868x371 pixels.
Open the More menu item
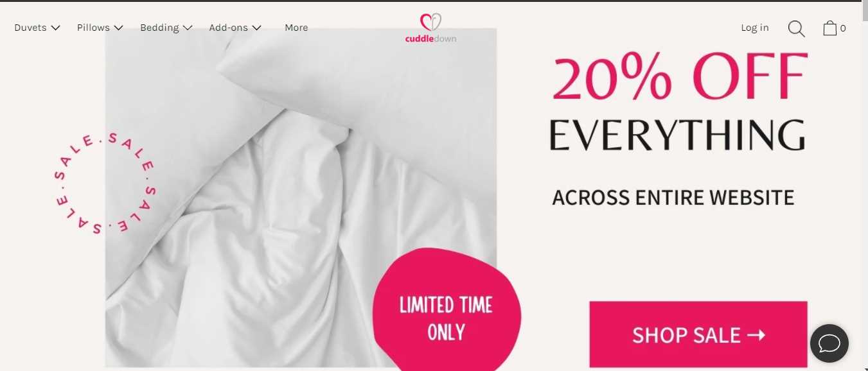click(296, 28)
